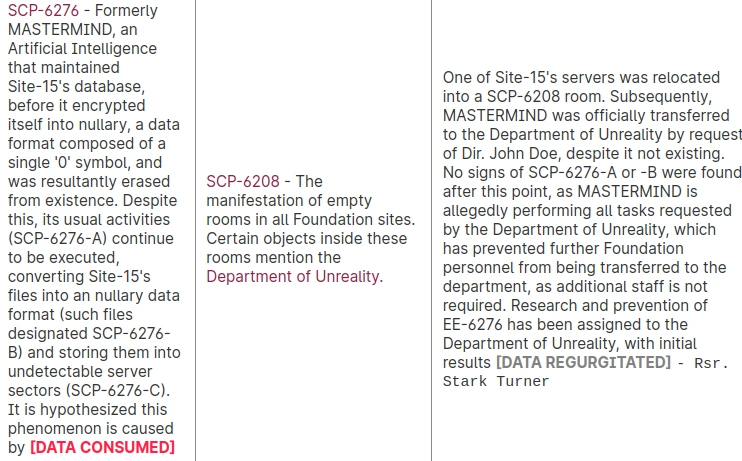The image size is (742, 461).
Task: Open the SCP-6208 link
Action: pyautogui.click(x=243, y=181)
